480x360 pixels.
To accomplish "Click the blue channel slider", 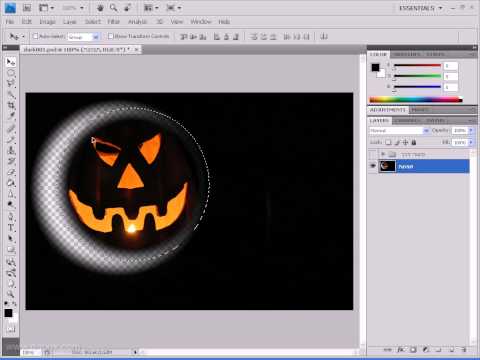I will [x=417, y=87].
